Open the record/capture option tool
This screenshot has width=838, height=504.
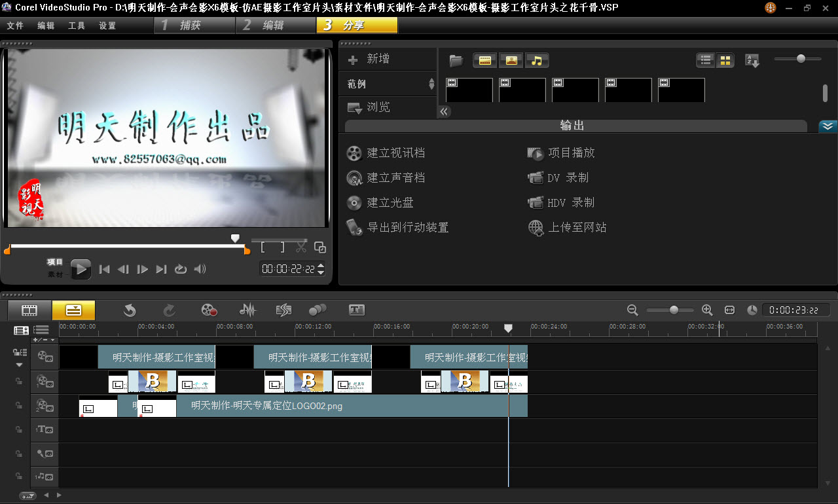point(209,310)
